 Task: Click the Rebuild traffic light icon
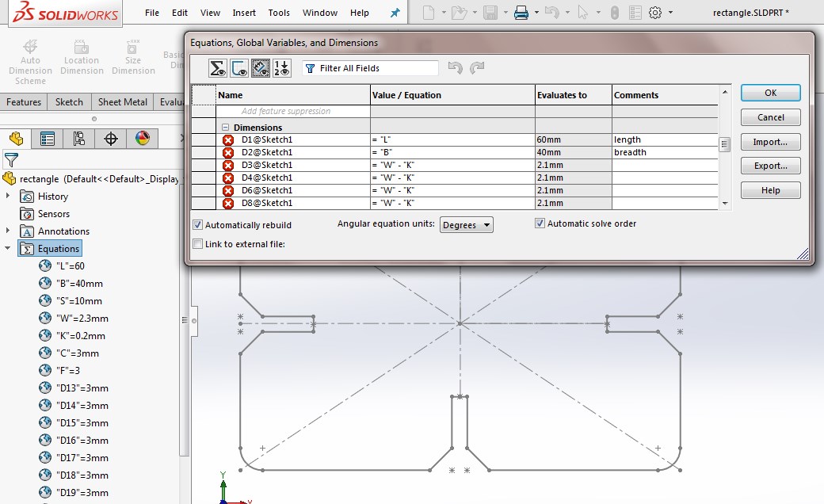pos(614,12)
